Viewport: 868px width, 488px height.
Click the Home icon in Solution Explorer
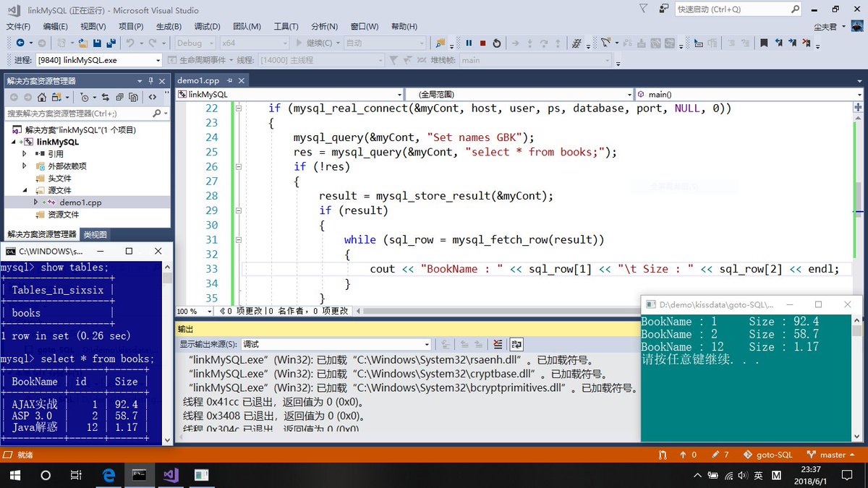(42, 95)
